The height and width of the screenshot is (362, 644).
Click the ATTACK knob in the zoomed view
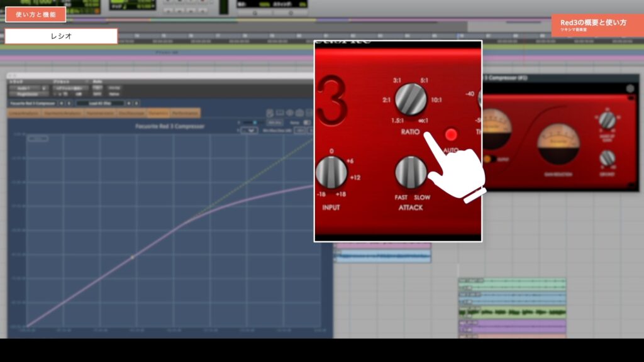(410, 172)
